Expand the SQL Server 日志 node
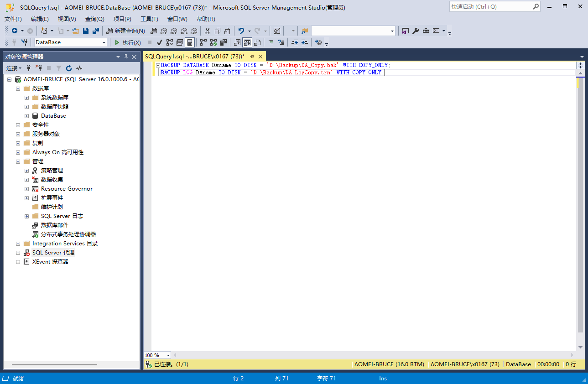588x384 pixels. tap(26, 216)
